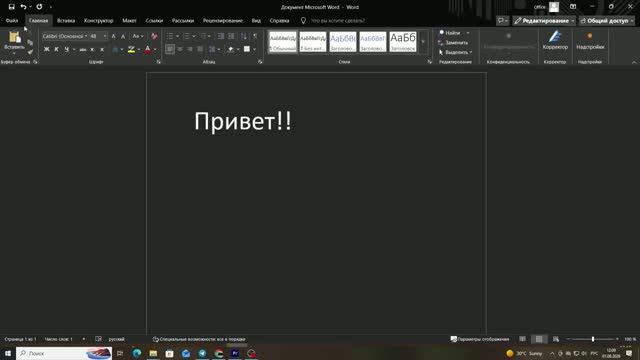Screen dimensions: 640x360
Task: Switch to the Review (Рецензирование) tab
Action: point(223,20)
